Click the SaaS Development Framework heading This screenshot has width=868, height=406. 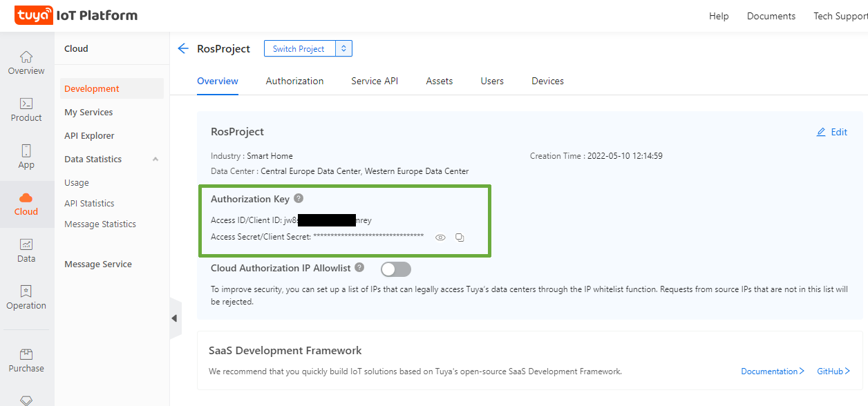click(285, 351)
